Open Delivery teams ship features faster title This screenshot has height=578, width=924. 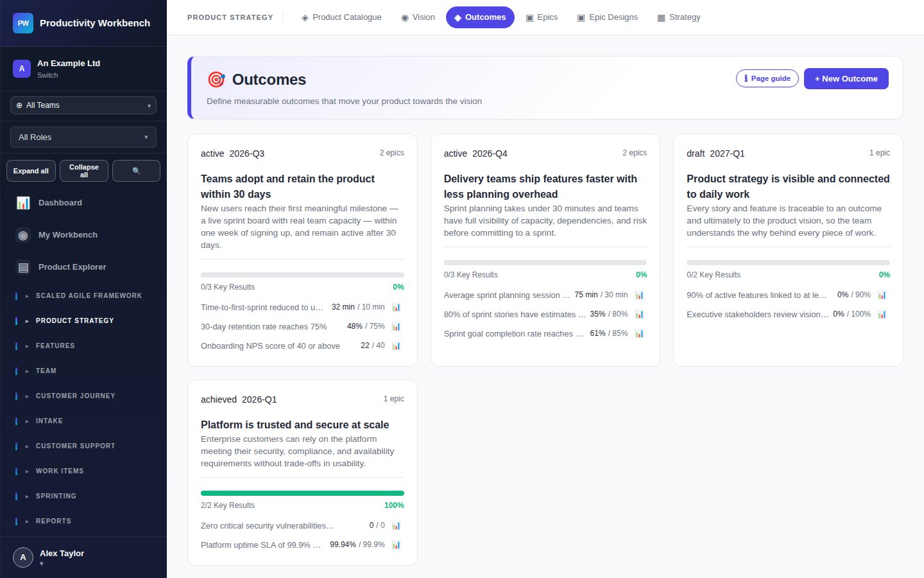coord(540,186)
